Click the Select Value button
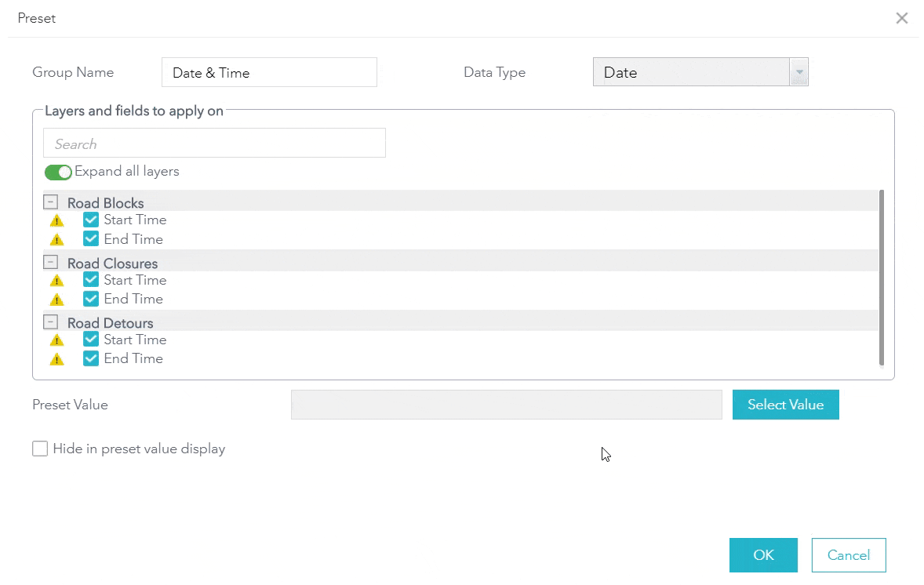The image size is (924, 585). (785, 405)
